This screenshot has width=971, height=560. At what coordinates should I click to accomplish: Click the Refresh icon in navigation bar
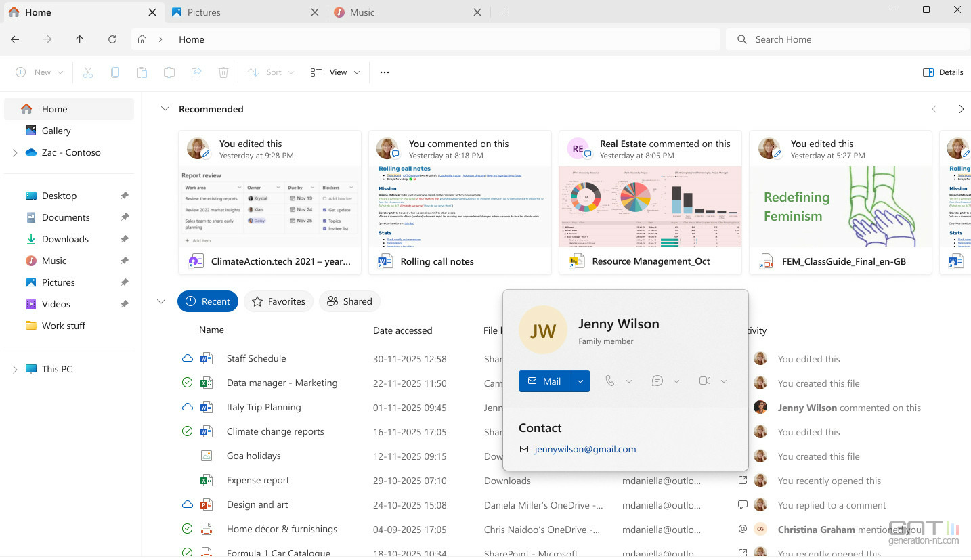[x=112, y=39]
